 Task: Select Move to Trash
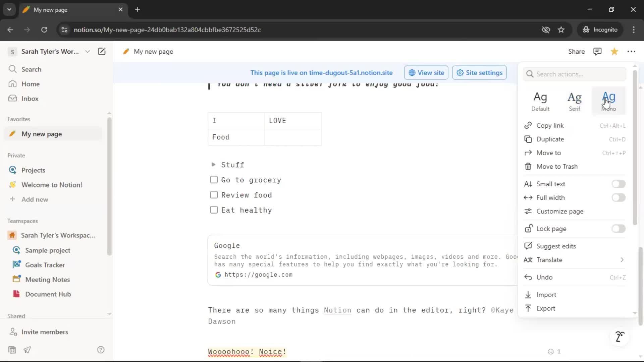575,167
